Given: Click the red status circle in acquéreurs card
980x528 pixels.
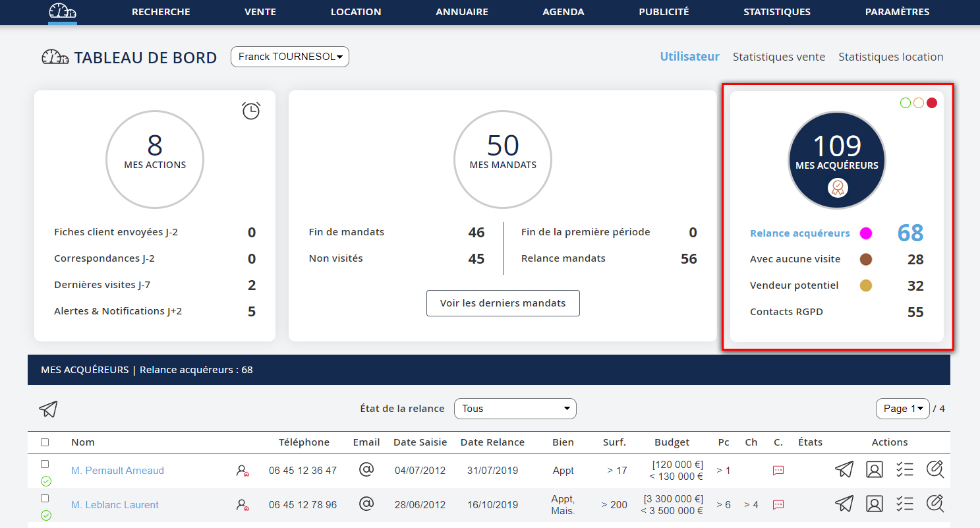Looking at the screenshot, I should (932, 103).
